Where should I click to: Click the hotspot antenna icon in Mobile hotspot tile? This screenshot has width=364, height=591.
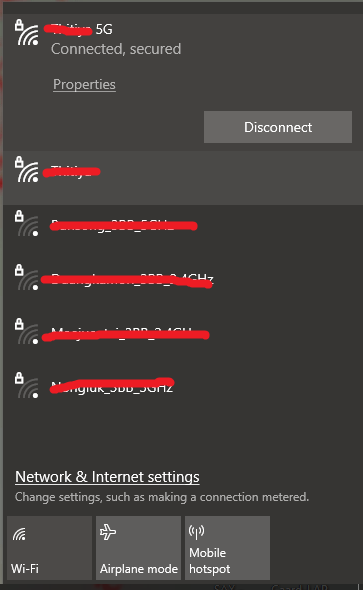coord(196,532)
